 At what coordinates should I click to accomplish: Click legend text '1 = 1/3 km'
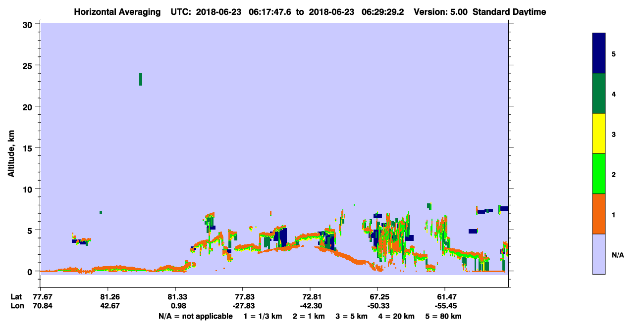pos(263,316)
